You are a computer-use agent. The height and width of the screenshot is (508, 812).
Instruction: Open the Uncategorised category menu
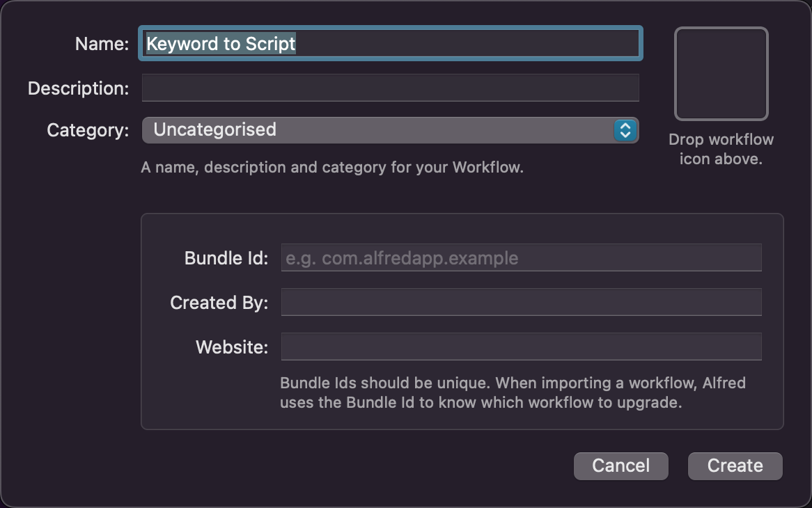[x=376, y=130]
